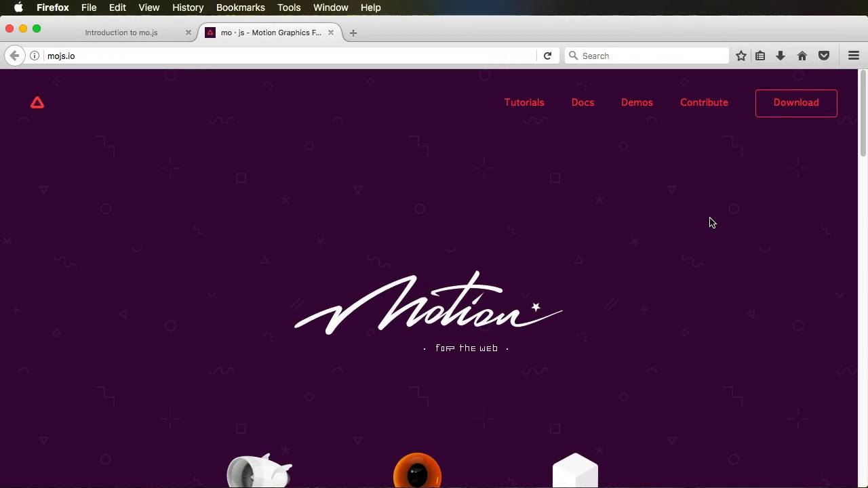Close the Introduction to mo.js tab
This screenshot has width=868, height=488.
click(x=189, y=33)
